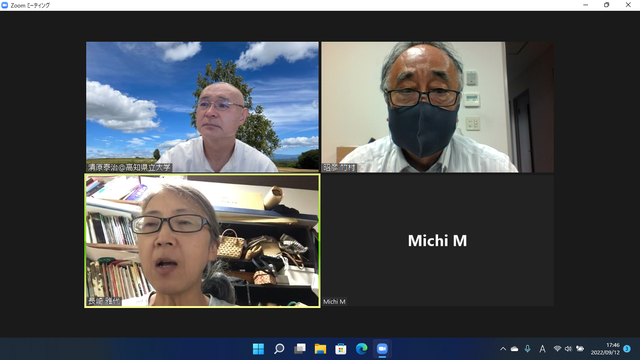Click name label on masked man's video
Image resolution: width=640 pixels, height=360 pixels.
[x=340, y=168]
